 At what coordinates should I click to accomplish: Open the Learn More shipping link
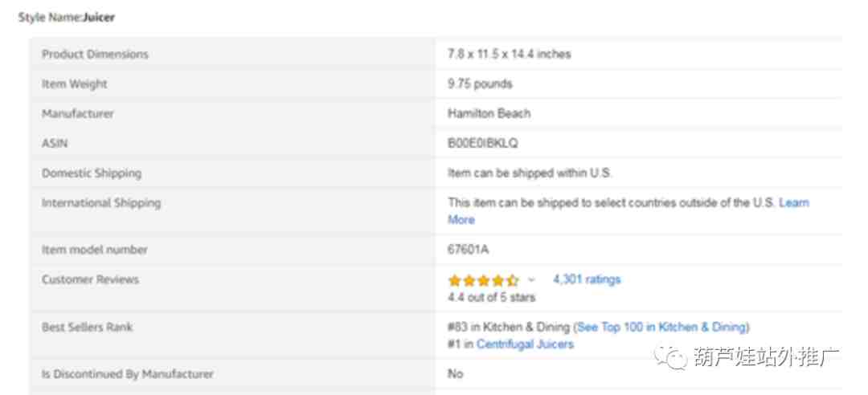(628, 211)
